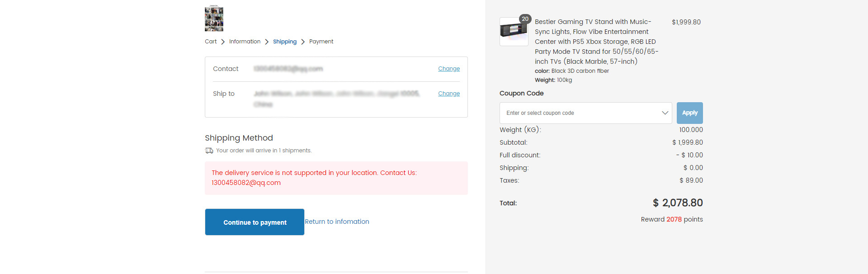Jump to the Payment breadcrumb step

[x=321, y=42]
